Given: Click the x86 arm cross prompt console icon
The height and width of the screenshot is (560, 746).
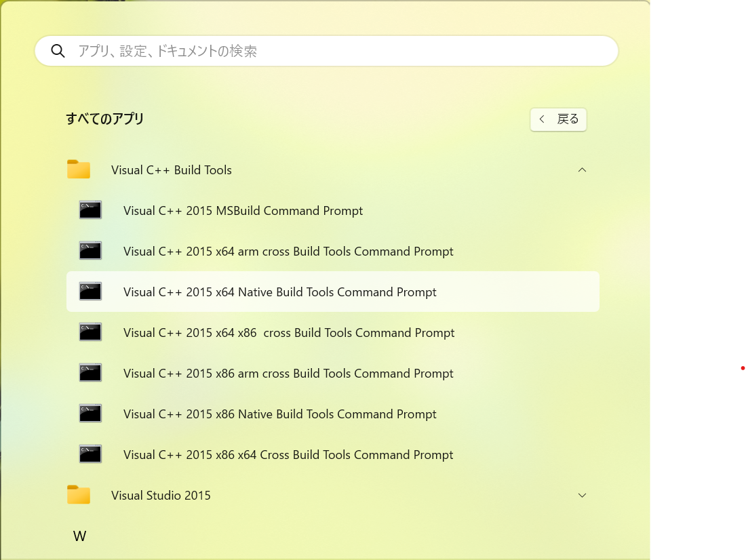Looking at the screenshot, I should point(90,373).
